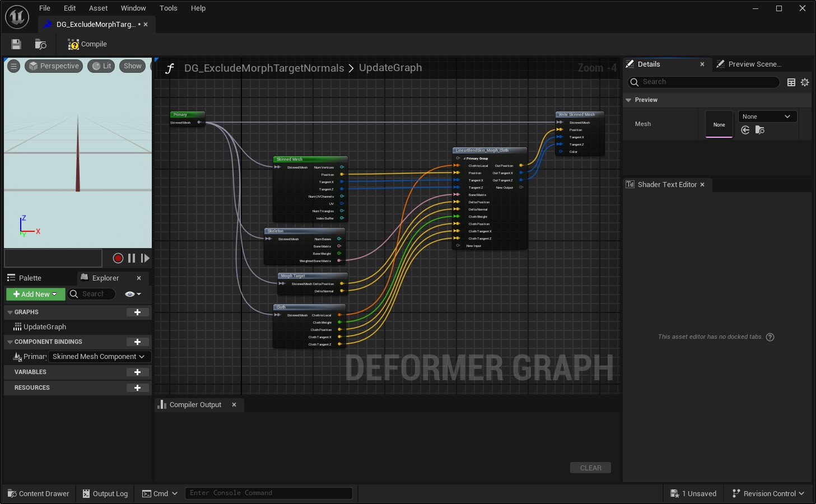816x504 pixels.
Task: Add a new graph with plus icon
Action: coord(137,312)
